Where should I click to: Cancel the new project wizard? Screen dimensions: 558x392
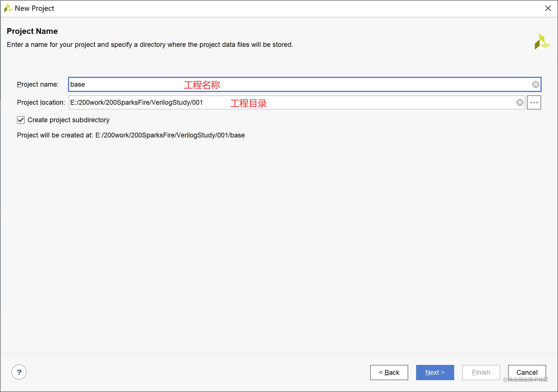tap(526, 372)
